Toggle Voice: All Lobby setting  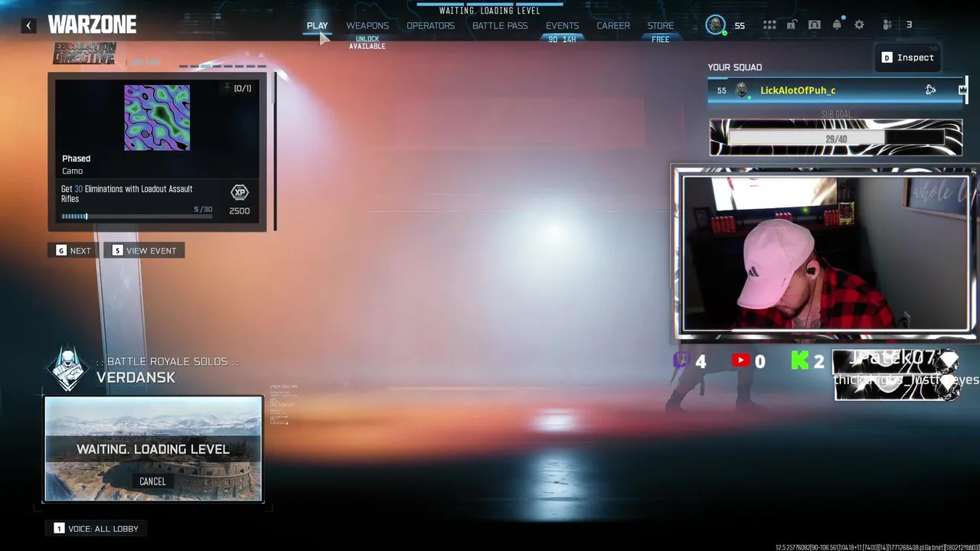coord(96,529)
